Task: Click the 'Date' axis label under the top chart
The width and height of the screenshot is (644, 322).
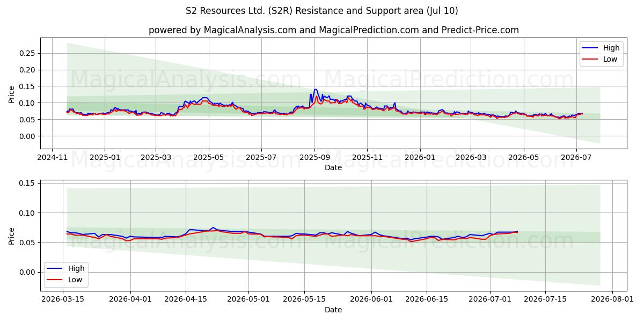Action: (333, 168)
